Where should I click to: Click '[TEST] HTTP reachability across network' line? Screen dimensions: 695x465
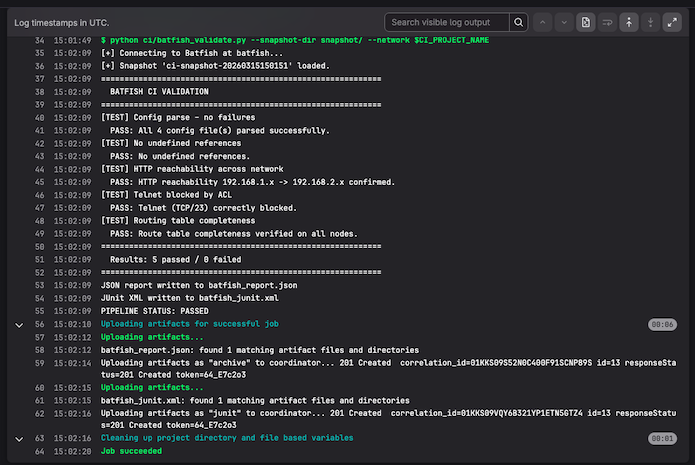[x=192, y=169]
